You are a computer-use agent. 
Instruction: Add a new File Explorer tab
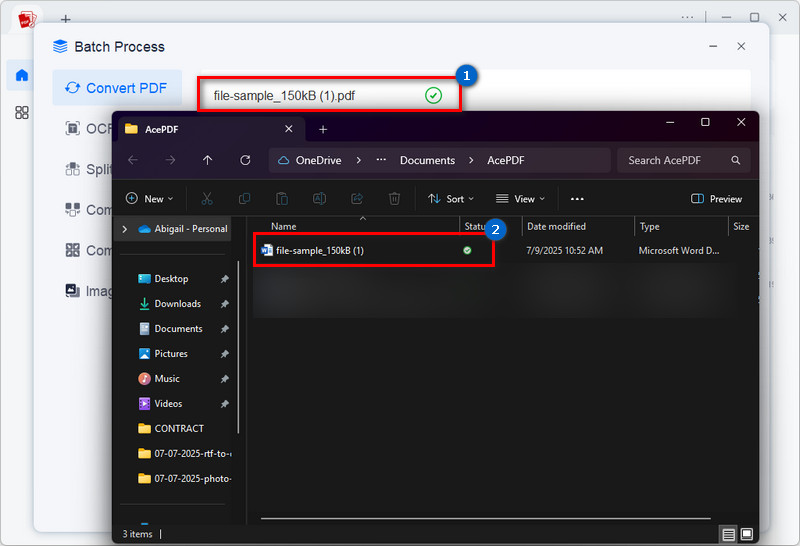pyautogui.click(x=322, y=130)
